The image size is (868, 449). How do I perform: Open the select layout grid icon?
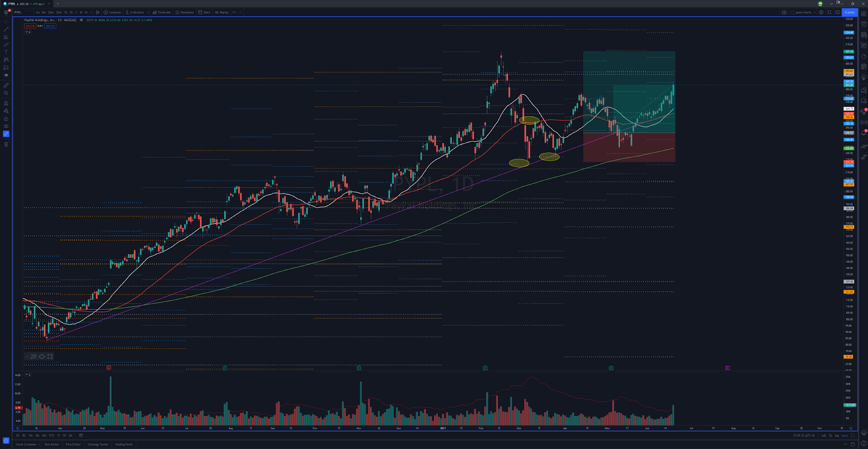[x=784, y=12]
